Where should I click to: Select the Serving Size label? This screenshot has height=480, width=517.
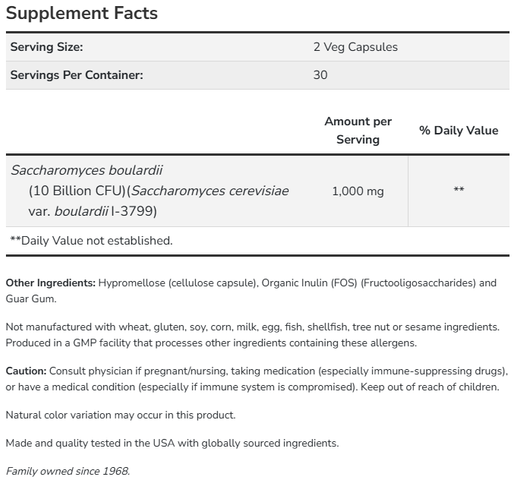46,47
